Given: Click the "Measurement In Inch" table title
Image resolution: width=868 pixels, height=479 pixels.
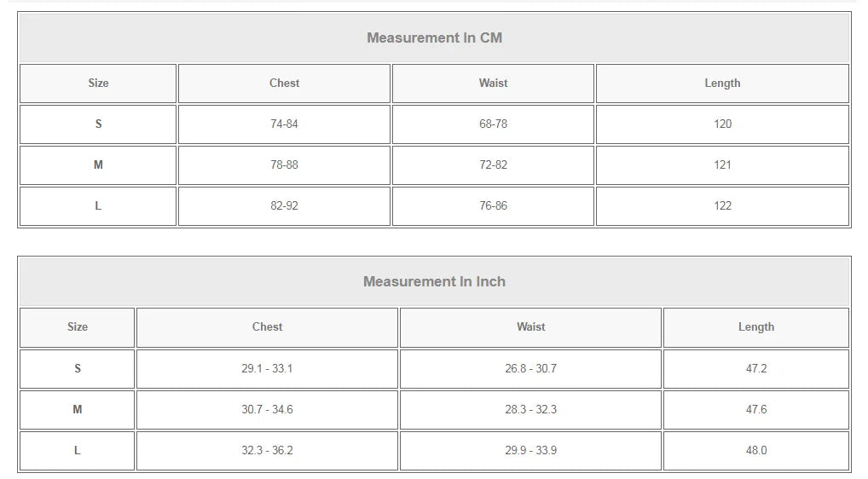Looking at the screenshot, I should (x=434, y=281).
